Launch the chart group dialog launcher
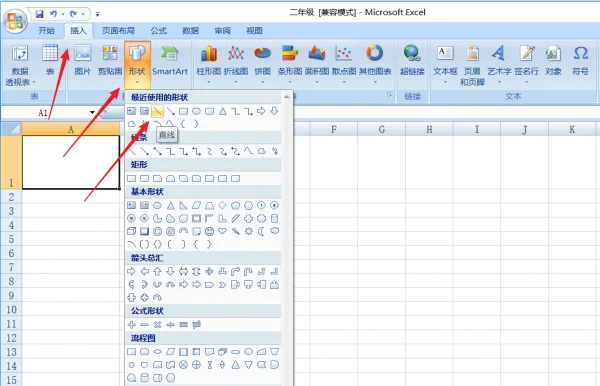 [389, 95]
